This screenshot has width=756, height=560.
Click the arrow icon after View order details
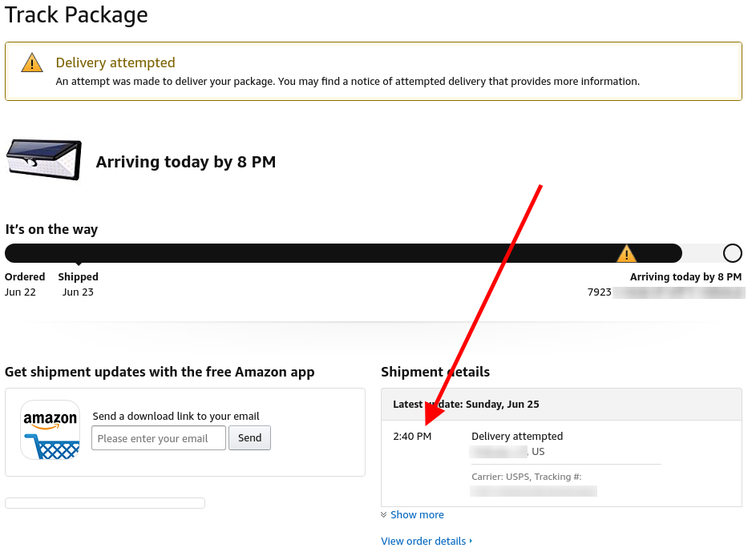(471, 541)
